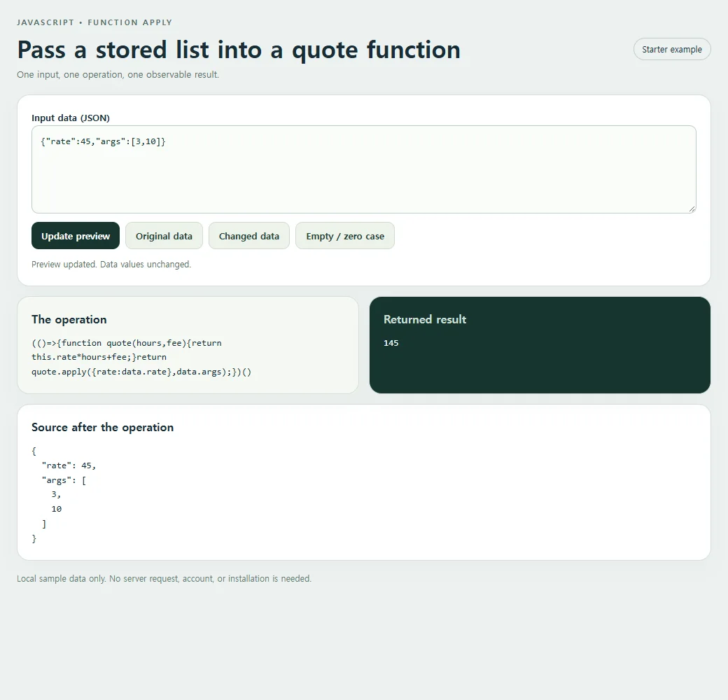This screenshot has width=728, height=700.
Task: Click 'Source after the operation' heading
Action: [103, 427]
